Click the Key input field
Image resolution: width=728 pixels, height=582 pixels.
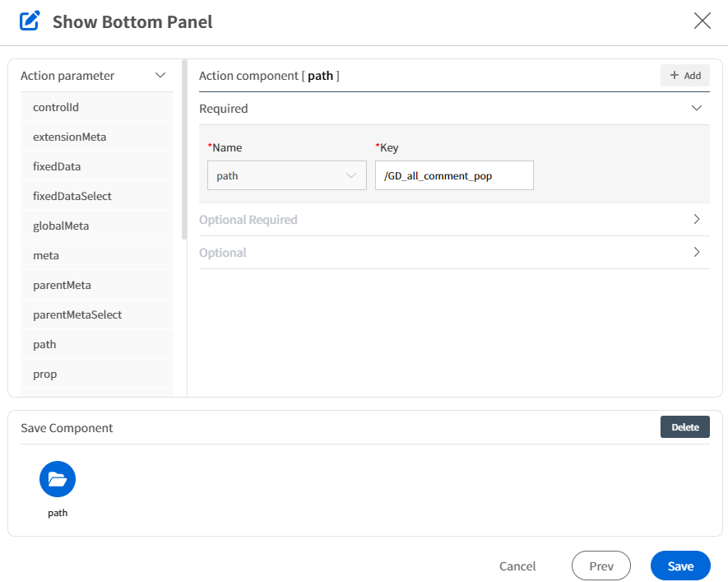pyautogui.click(x=454, y=175)
